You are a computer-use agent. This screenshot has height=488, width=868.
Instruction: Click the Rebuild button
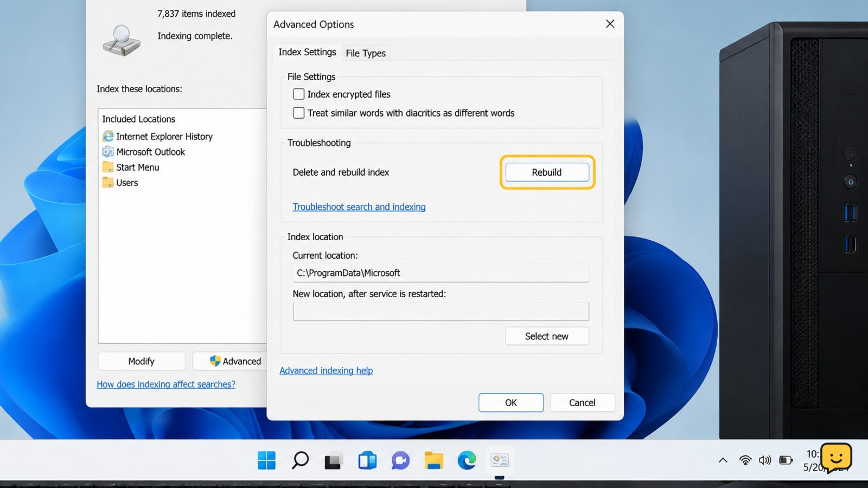[x=547, y=172]
